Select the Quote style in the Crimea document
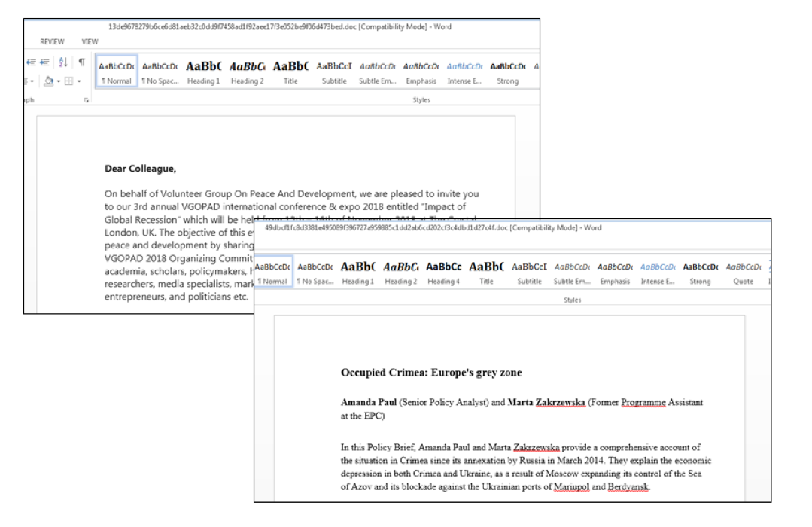This screenshot has width=812, height=527. [743, 273]
